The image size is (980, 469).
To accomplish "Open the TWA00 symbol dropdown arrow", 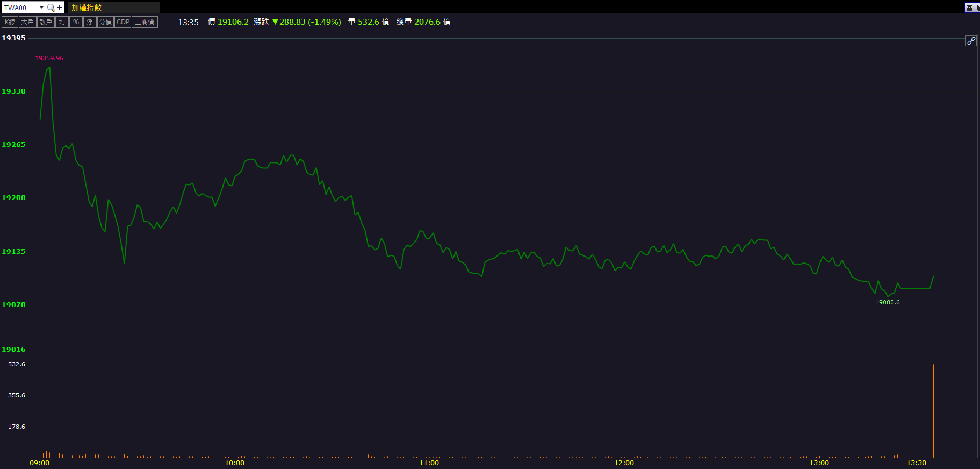I will point(41,8).
